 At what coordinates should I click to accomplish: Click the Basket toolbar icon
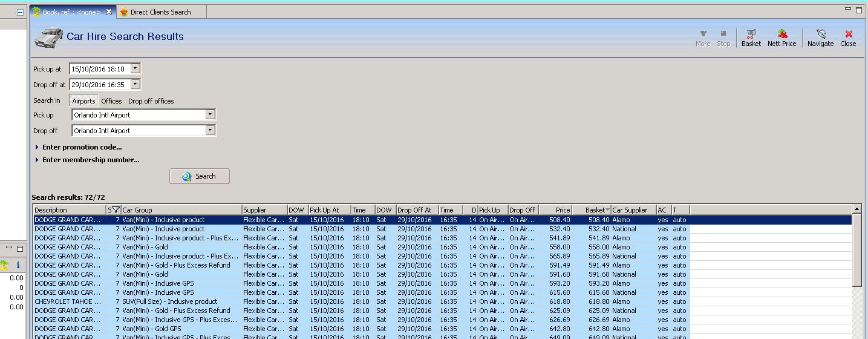[x=751, y=37]
